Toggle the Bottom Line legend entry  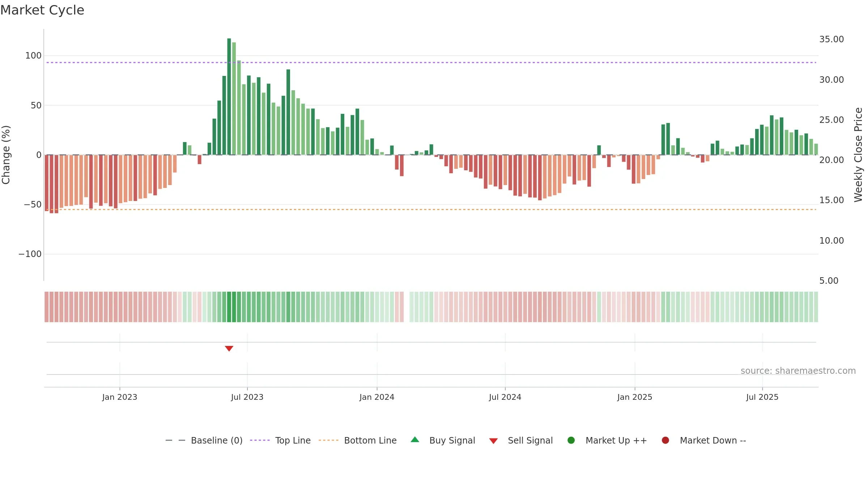click(x=358, y=440)
